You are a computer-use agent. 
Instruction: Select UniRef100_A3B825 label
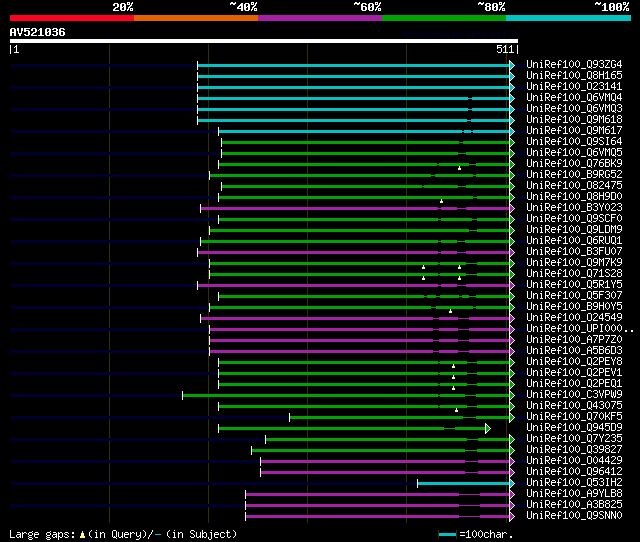pyautogui.click(x=574, y=505)
